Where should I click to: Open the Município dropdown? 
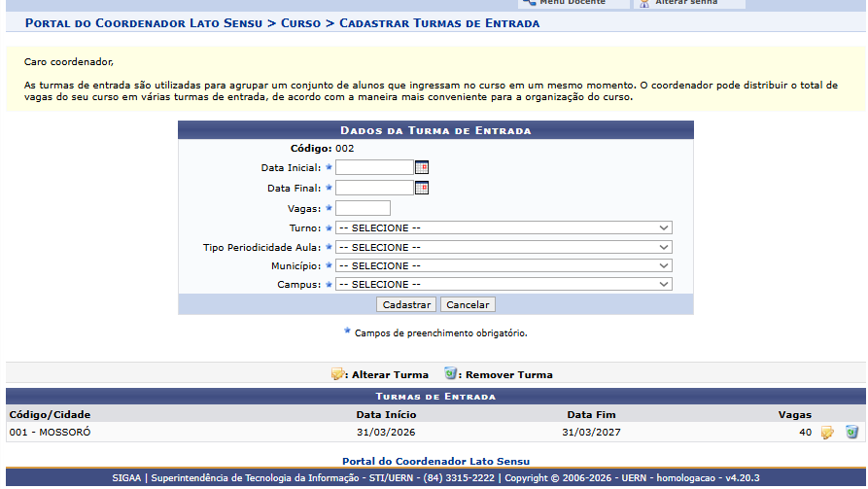click(x=503, y=265)
